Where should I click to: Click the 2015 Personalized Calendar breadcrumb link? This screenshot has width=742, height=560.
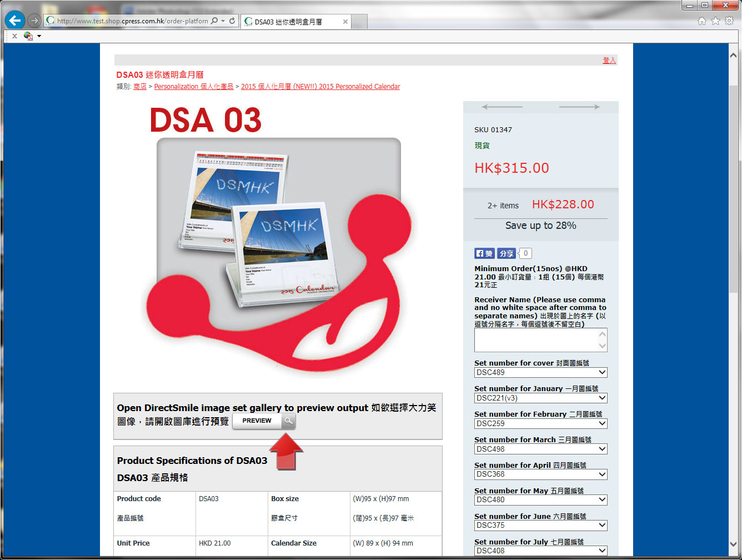[x=320, y=87]
